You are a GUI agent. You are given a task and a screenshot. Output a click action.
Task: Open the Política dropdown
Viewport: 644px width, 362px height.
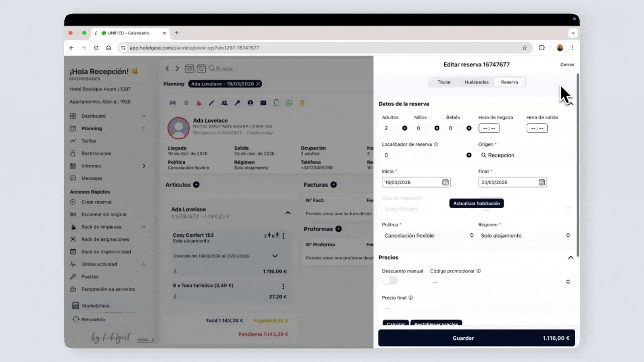tap(428, 235)
